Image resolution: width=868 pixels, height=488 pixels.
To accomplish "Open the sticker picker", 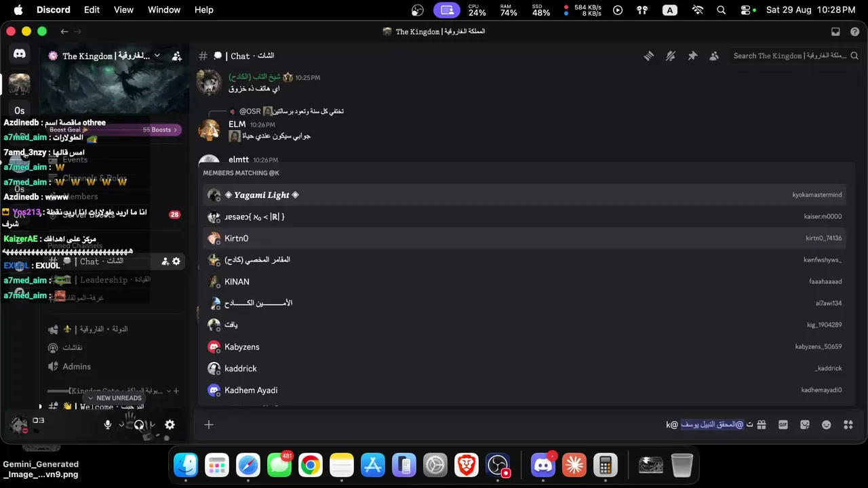I will tap(805, 424).
